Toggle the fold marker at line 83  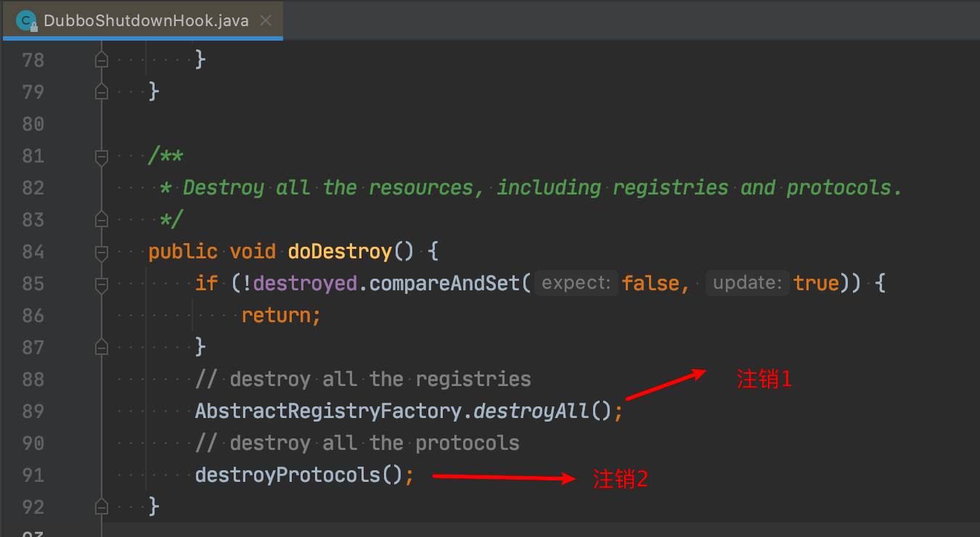[102, 219]
